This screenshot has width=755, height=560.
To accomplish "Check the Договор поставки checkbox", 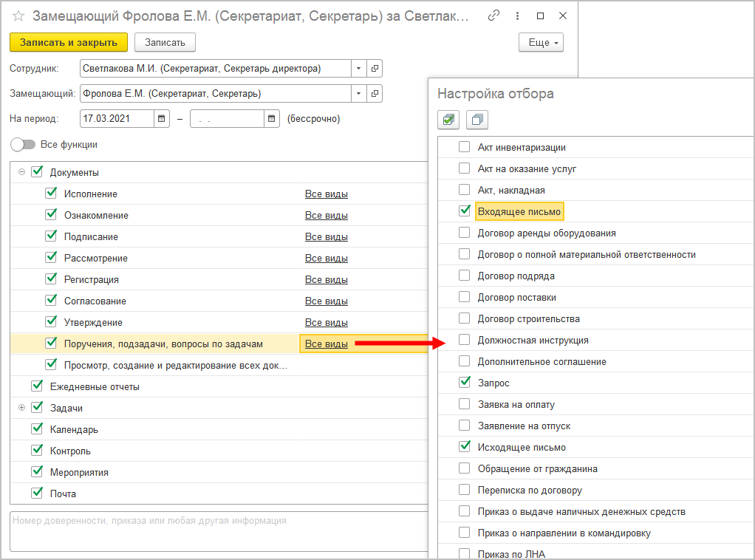I will click(464, 297).
